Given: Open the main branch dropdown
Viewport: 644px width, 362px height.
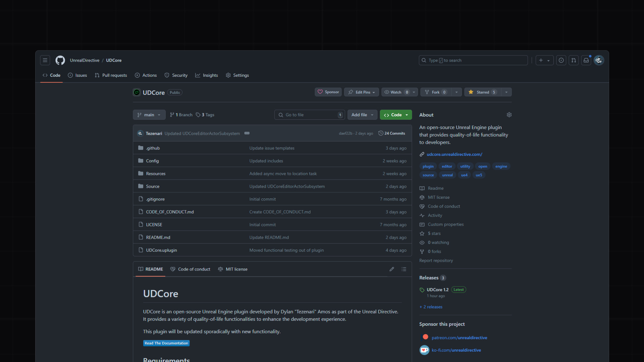Looking at the screenshot, I should tap(149, 115).
